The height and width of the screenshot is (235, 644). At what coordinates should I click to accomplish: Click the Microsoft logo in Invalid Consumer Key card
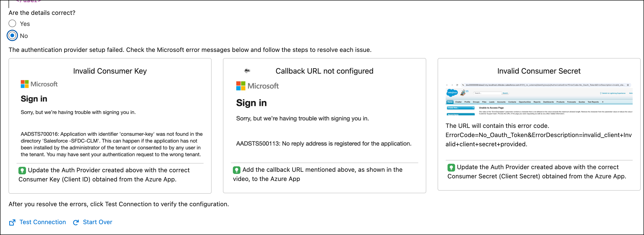(x=39, y=84)
